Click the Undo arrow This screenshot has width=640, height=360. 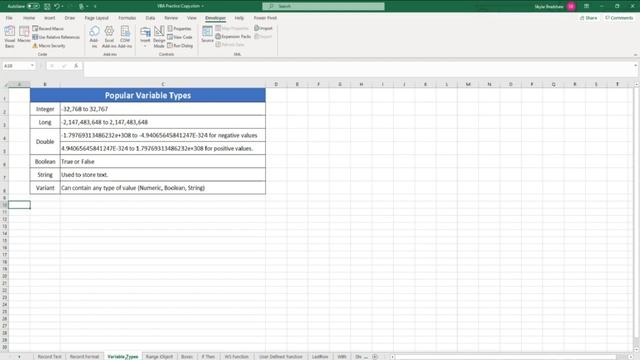tap(57, 6)
